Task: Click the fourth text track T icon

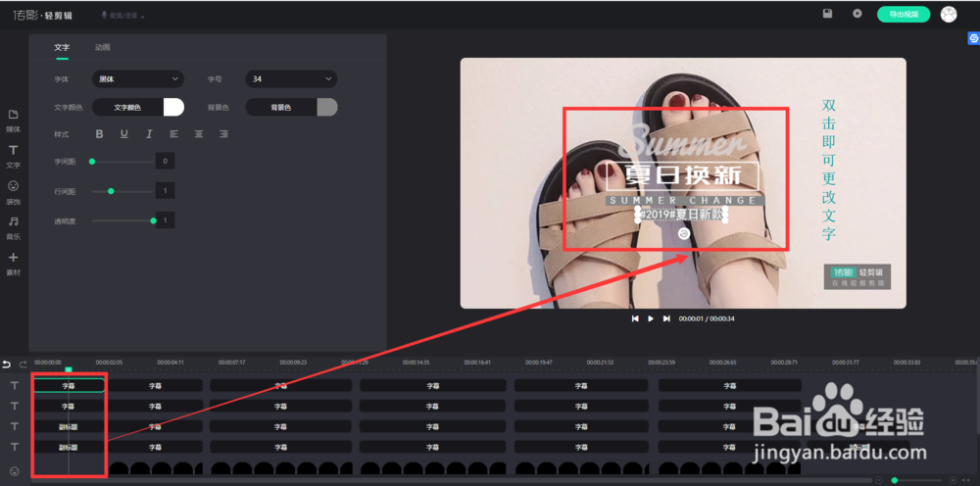Action: click(x=14, y=447)
